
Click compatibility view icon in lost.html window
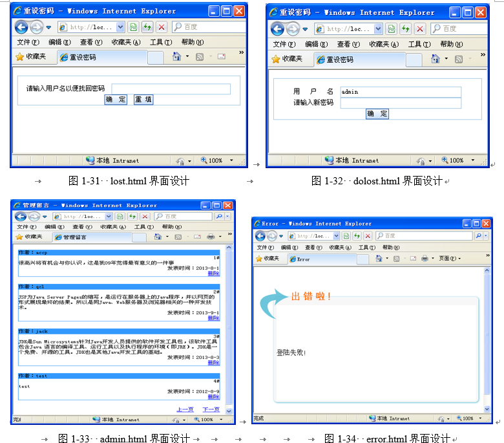tap(133, 27)
